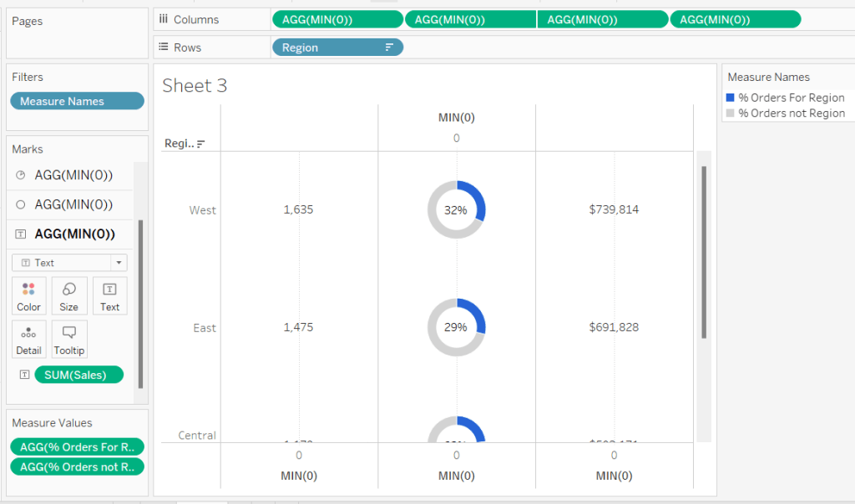Viewport: 855px width, 504px height.
Task: Click the West region donut chart
Action: (x=457, y=210)
